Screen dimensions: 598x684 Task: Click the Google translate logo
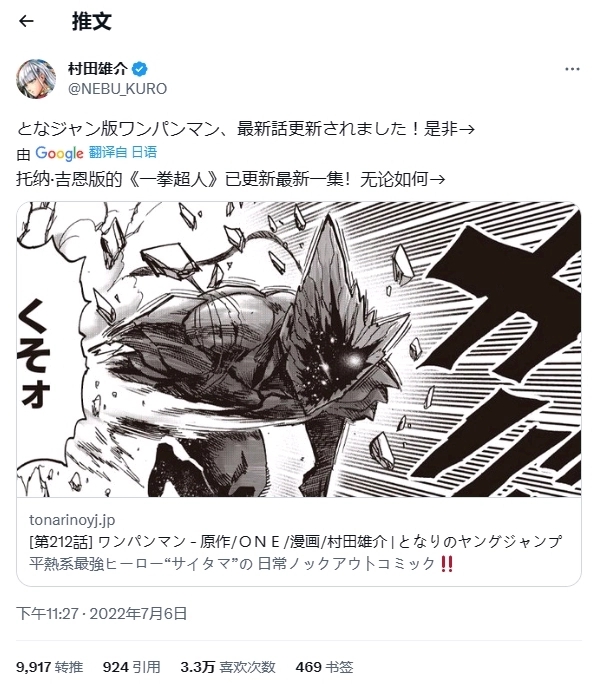[x=59, y=153]
